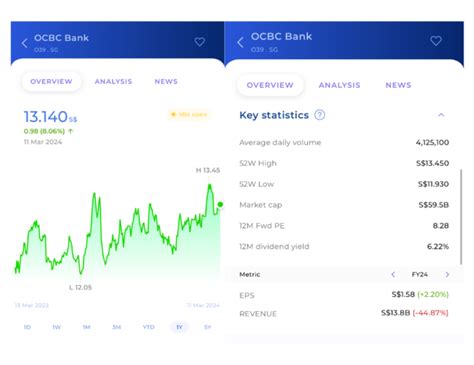Select 1W chart range
This screenshot has height=365, width=474.
click(x=57, y=327)
